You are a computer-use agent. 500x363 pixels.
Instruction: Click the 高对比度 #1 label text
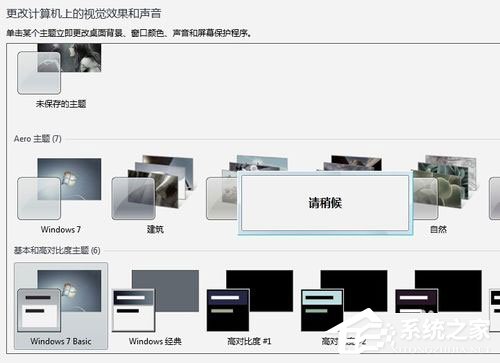tap(249, 341)
